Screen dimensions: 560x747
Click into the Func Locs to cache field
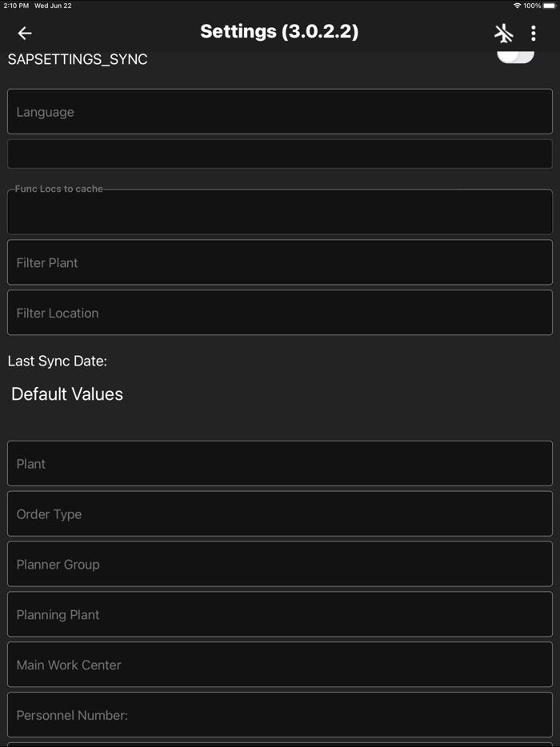point(280,211)
